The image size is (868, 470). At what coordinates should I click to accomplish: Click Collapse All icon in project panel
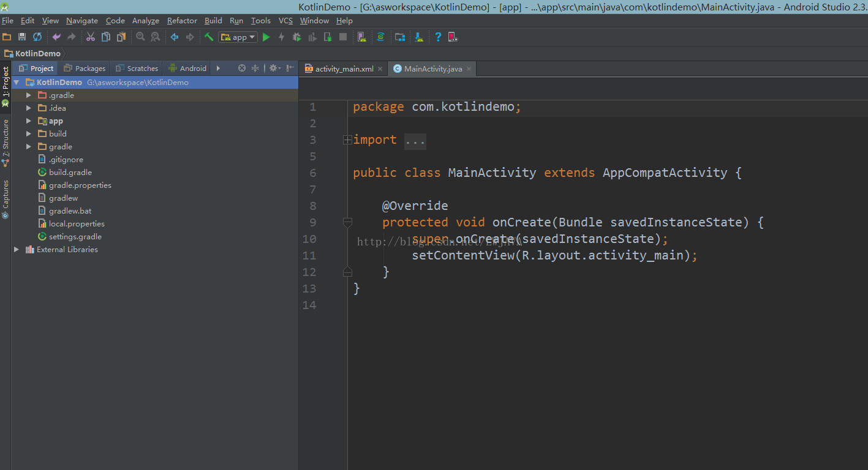pyautogui.click(x=255, y=69)
